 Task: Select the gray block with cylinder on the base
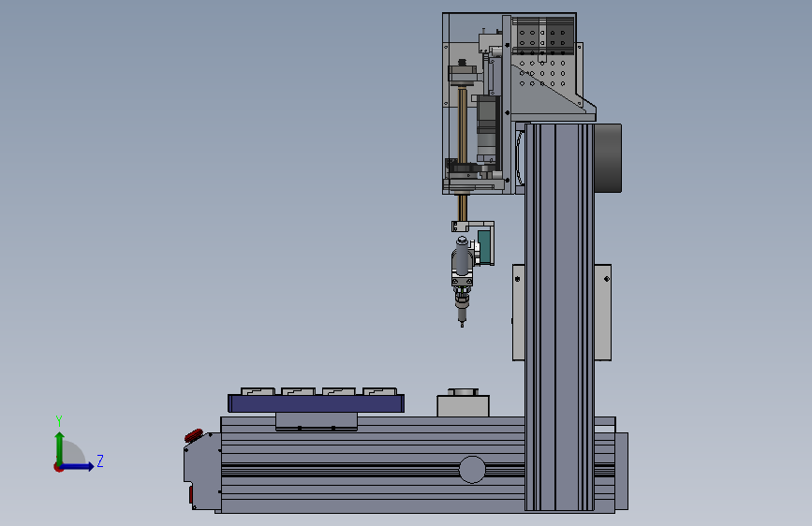pos(463,402)
